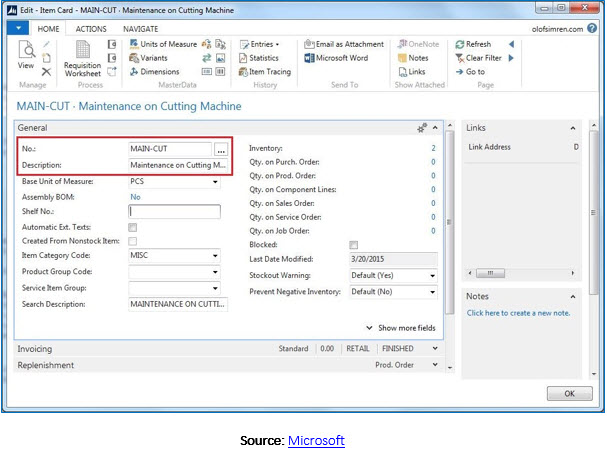Open the Requisition Worksheet

pos(82,59)
